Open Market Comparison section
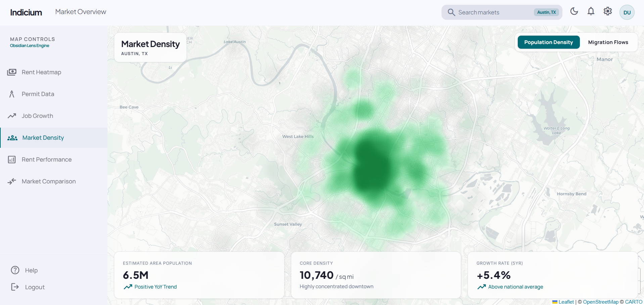The height and width of the screenshot is (305, 644). coord(54,181)
